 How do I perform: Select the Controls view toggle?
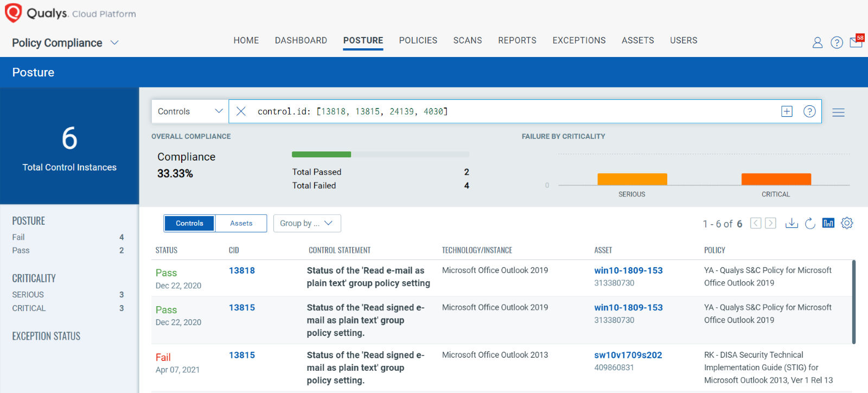[x=189, y=223]
